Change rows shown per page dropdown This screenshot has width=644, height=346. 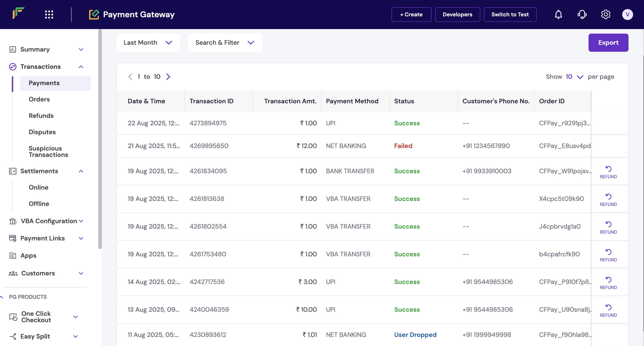pos(574,77)
